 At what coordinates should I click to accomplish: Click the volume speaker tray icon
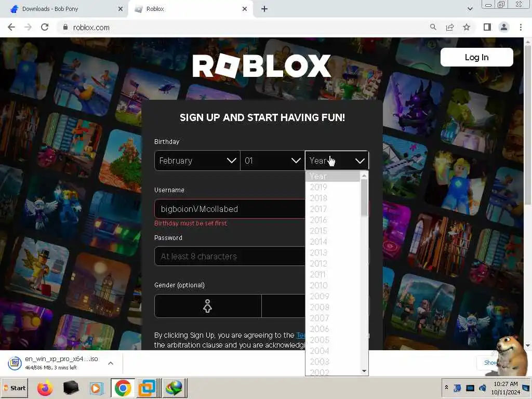pos(483,388)
